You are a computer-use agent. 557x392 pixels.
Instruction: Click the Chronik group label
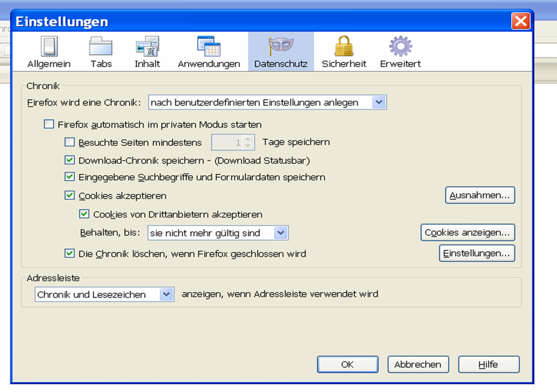[43, 86]
